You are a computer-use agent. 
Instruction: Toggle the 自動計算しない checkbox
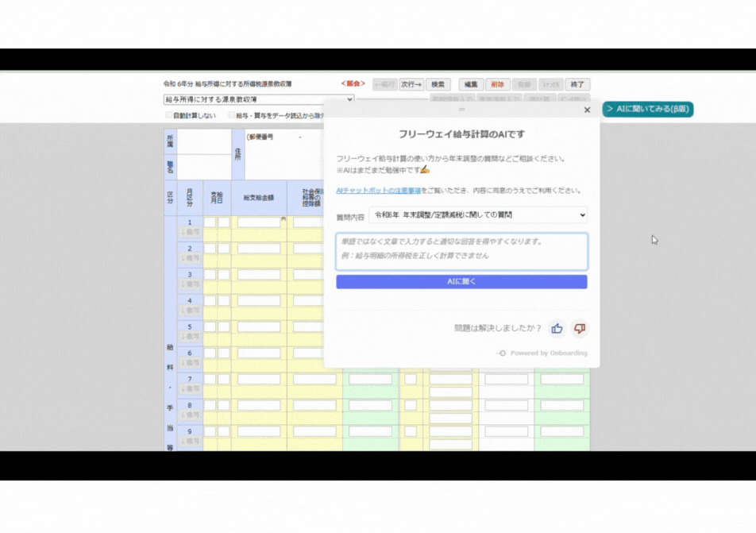[x=168, y=115]
